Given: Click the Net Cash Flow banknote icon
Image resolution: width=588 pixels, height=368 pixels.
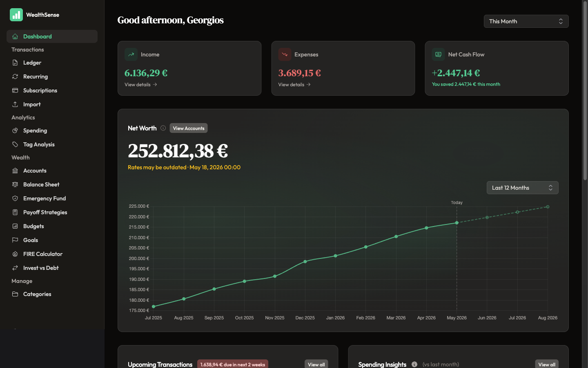Looking at the screenshot, I should 438,54.
